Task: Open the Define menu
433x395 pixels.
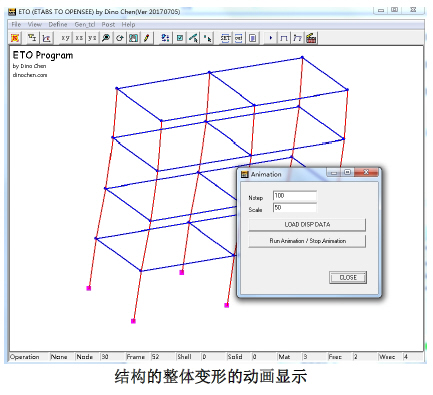Action: point(58,24)
